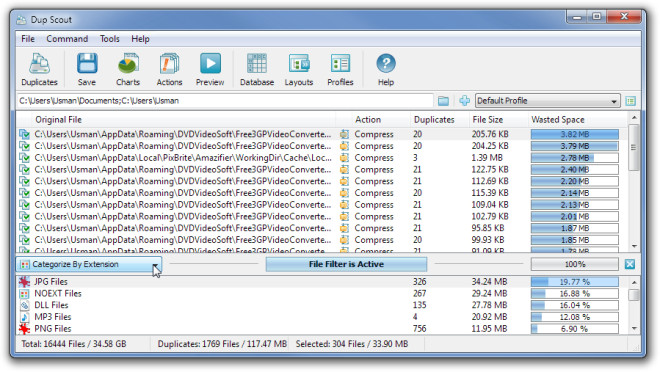The image size is (660, 372).
Task: Launch the Preview play icon
Action: [x=210, y=69]
